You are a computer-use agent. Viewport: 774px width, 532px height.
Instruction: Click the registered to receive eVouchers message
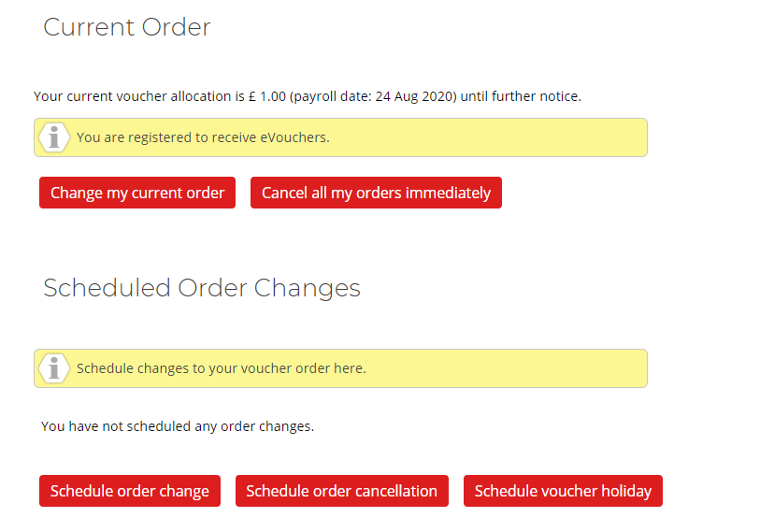[203, 137]
